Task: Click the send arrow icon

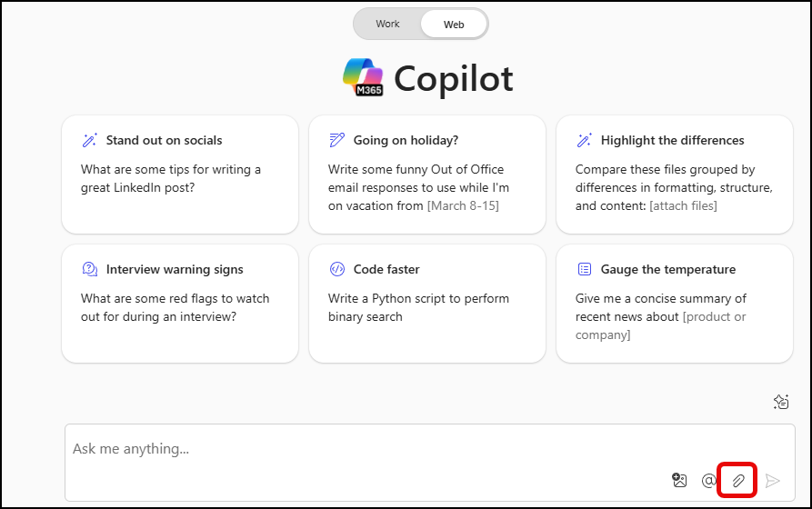Action: pyautogui.click(x=772, y=481)
